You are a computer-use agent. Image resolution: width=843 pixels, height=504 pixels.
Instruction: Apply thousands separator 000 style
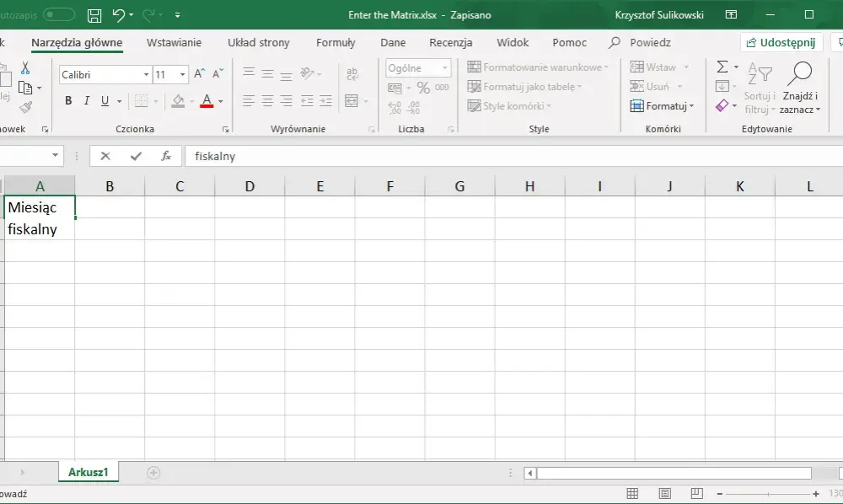pos(442,88)
